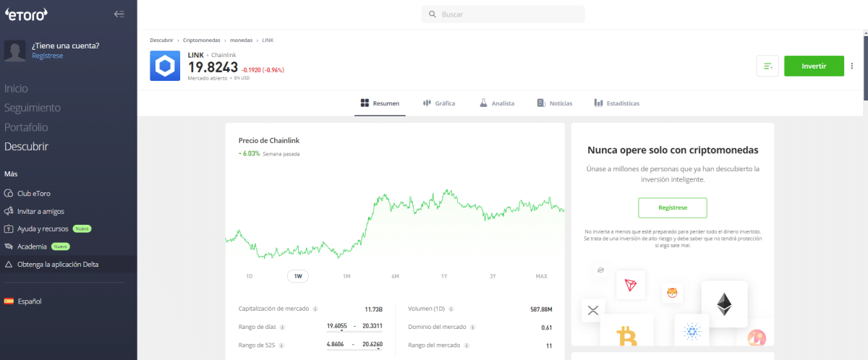
Task: Select the 3Y chart range
Action: tap(492, 276)
